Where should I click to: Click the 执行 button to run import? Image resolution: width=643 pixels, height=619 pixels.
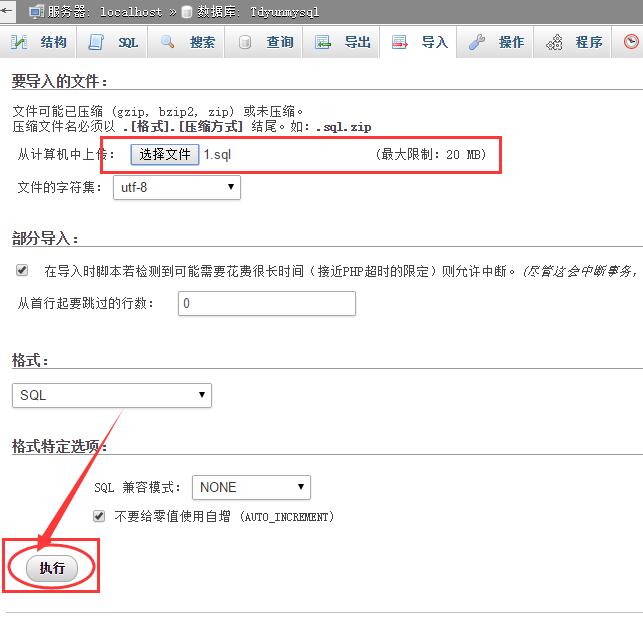tap(52, 568)
